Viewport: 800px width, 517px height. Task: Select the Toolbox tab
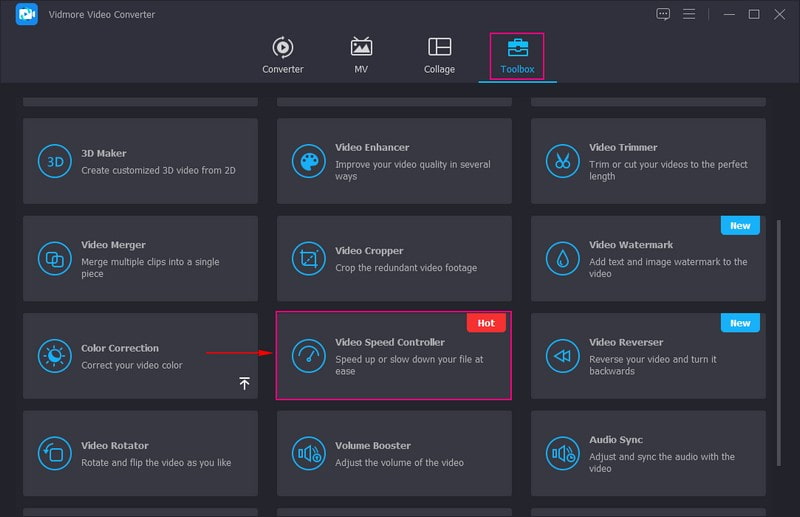click(x=517, y=56)
